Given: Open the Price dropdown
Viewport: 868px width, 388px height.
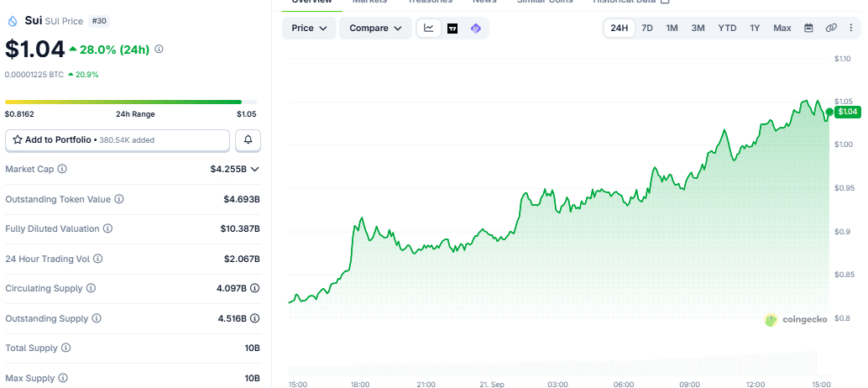Looking at the screenshot, I should (x=310, y=29).
